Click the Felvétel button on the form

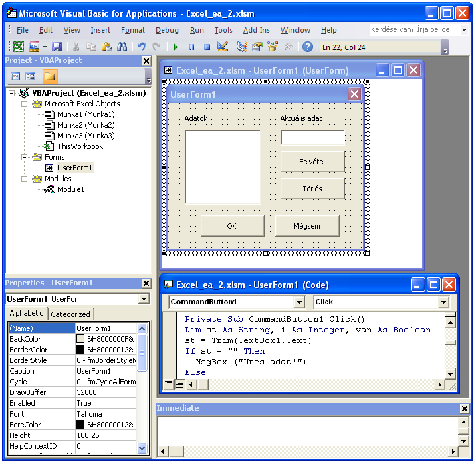312,162
